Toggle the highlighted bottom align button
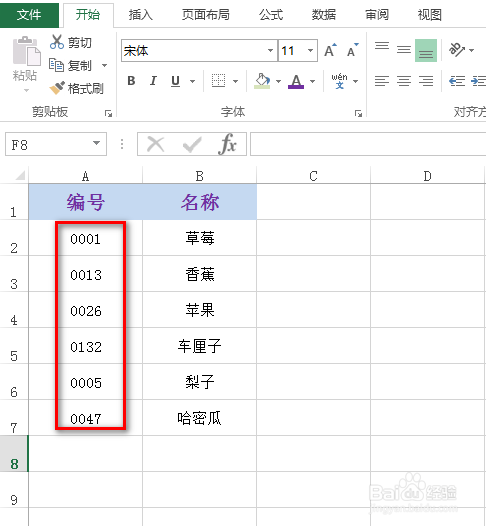This screenshot has width=486, height=526. (426, 50)
